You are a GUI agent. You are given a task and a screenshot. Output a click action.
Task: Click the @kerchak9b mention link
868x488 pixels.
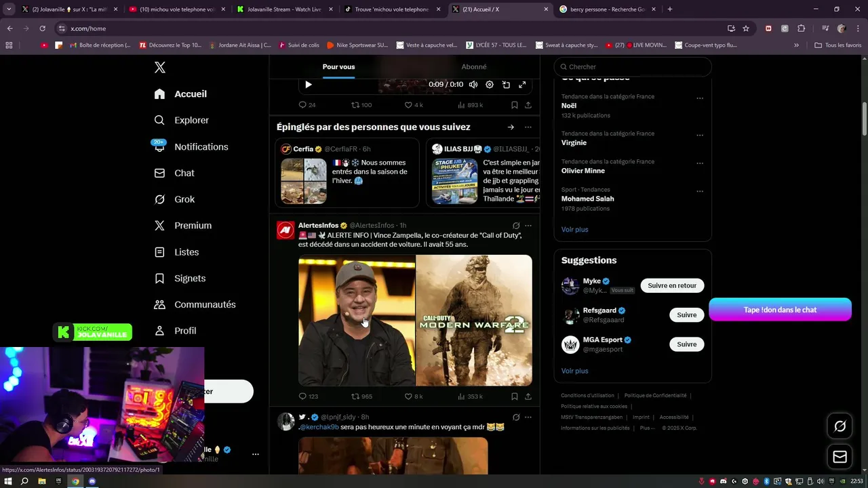[x=319, y=427]
